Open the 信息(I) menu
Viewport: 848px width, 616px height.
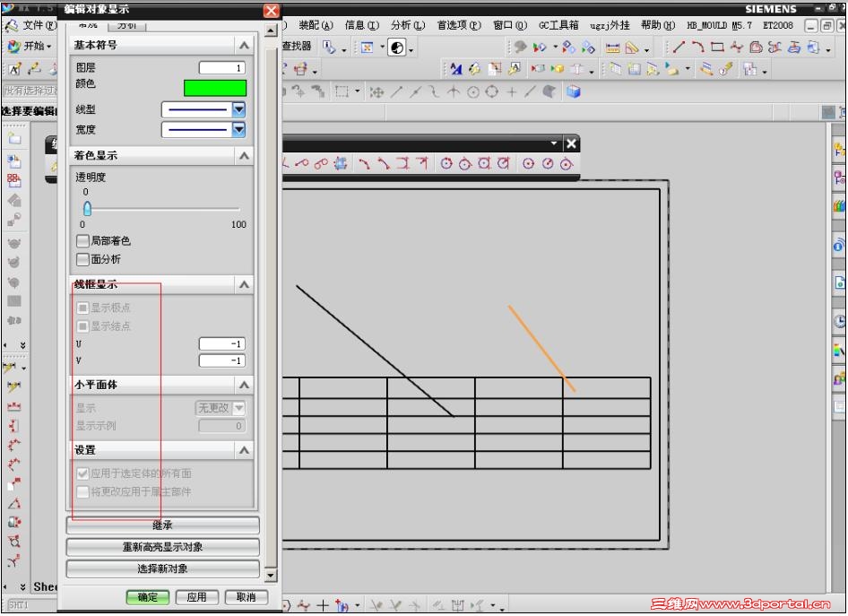click(362, 25)
